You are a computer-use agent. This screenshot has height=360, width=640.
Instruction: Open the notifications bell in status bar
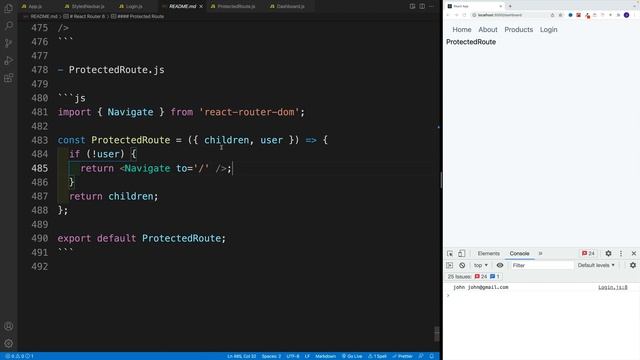[431, 356]
